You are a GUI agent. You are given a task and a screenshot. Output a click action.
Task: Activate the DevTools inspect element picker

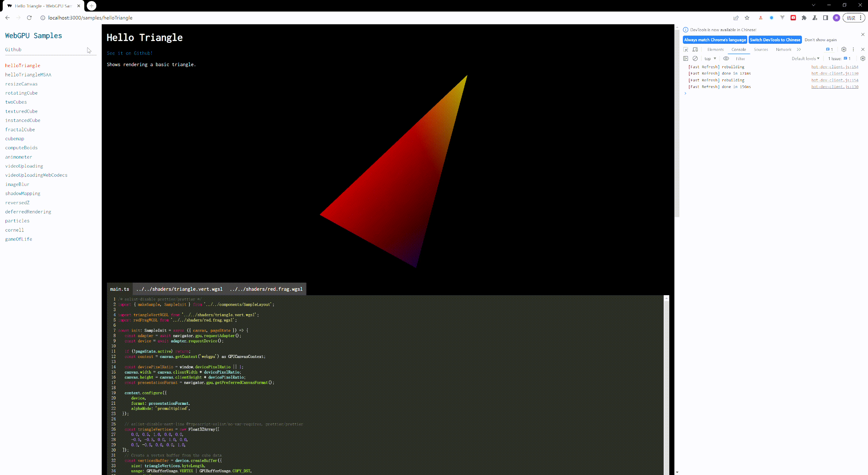click(x=686, y=50)
